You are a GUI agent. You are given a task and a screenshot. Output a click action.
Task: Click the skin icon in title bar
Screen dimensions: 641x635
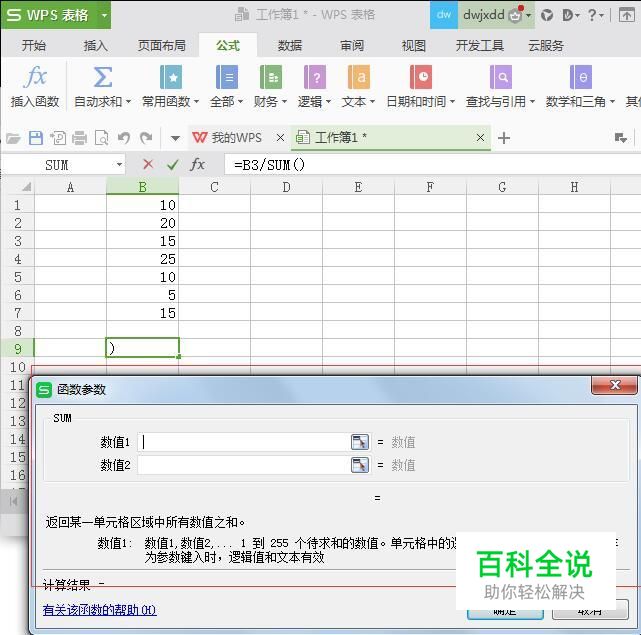547,16
